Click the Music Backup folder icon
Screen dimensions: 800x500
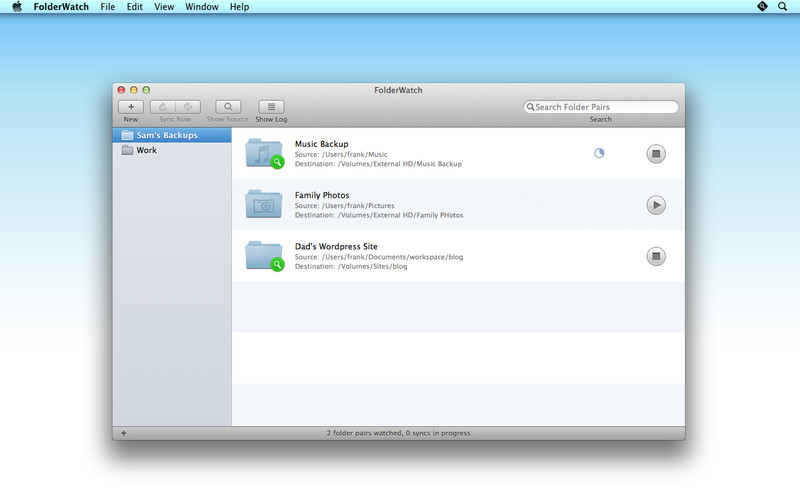pos(264,153)
